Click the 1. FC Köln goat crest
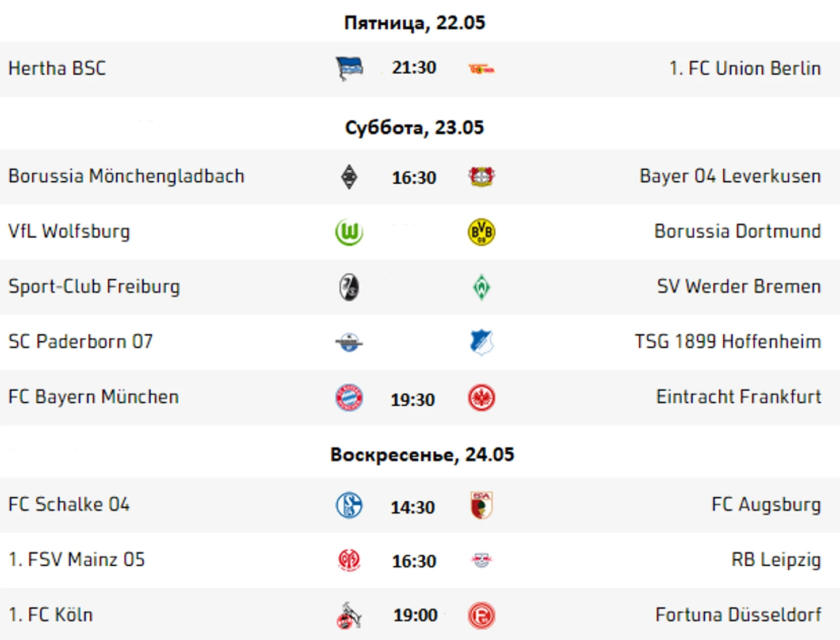The width and height of the screenshot is (840, 640). click(349, 616)
